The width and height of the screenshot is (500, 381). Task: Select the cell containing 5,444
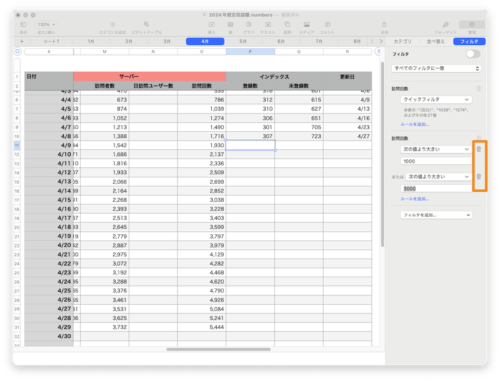coord(202,327)
